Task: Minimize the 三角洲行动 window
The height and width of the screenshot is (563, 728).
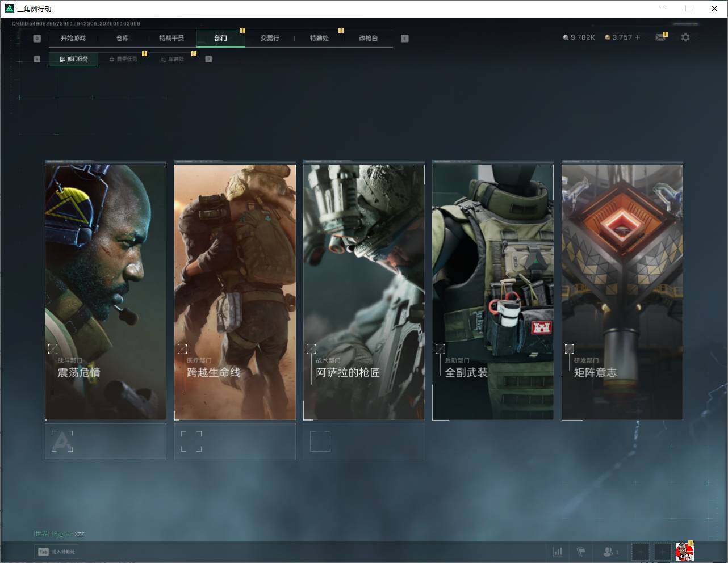Action: [x=662, y=9]
